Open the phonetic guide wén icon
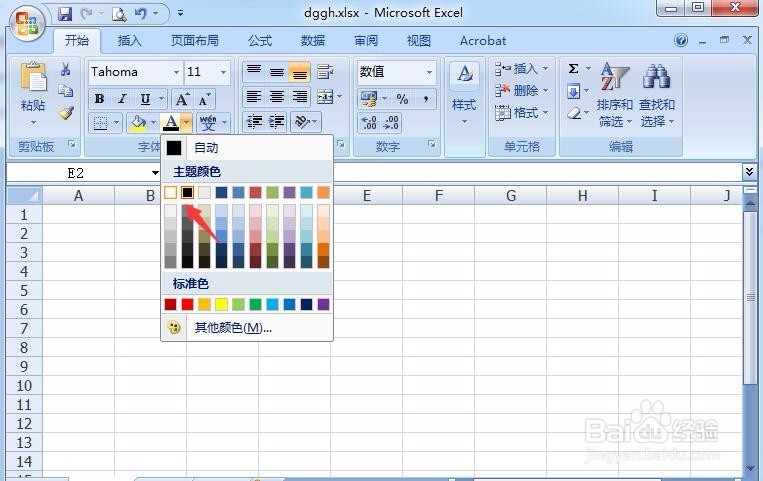This screenshot has height=481, width=763. click(208, 122)
